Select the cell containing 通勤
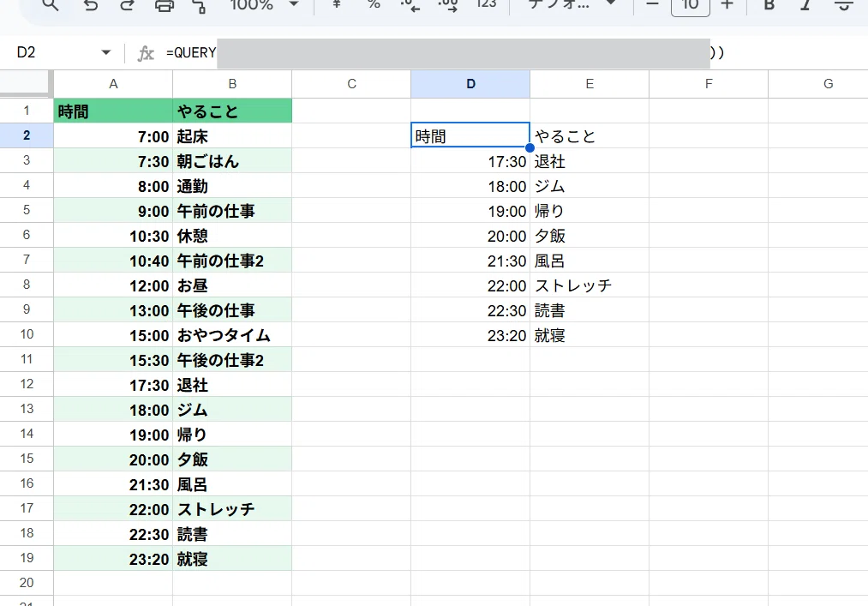The width and height of the screenshot is (868, 606). click(x=232, y=185)
